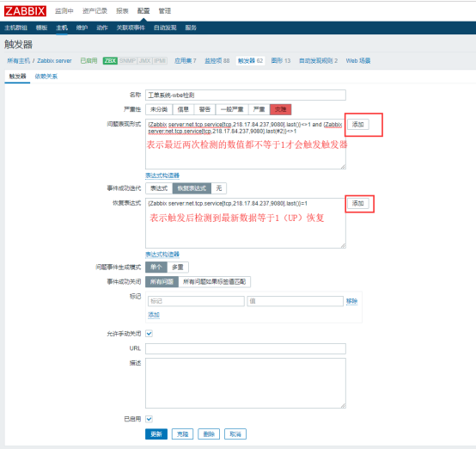Click 添加 beside recovery expression
Viewport: 476px width, 449px height.
click(x=358, y=203)
